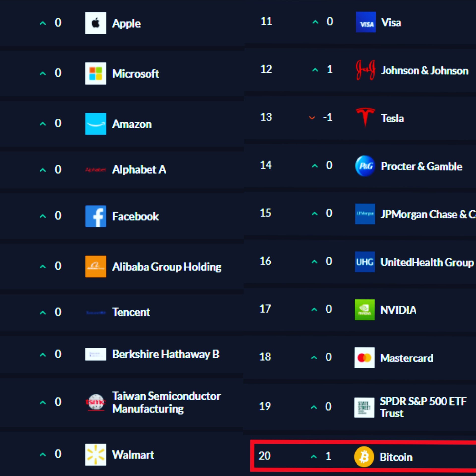
Task: Click the UHG logo icon
Action: pyautogui.click(x=364, y=262)
